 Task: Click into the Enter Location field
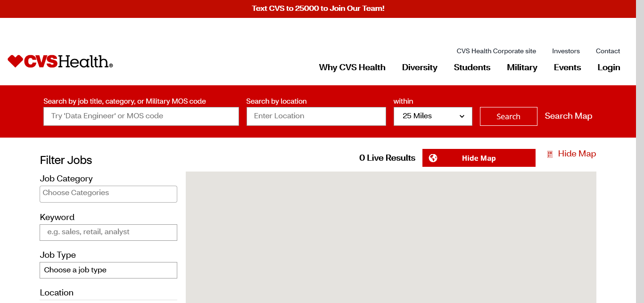(x=316, y=116)
